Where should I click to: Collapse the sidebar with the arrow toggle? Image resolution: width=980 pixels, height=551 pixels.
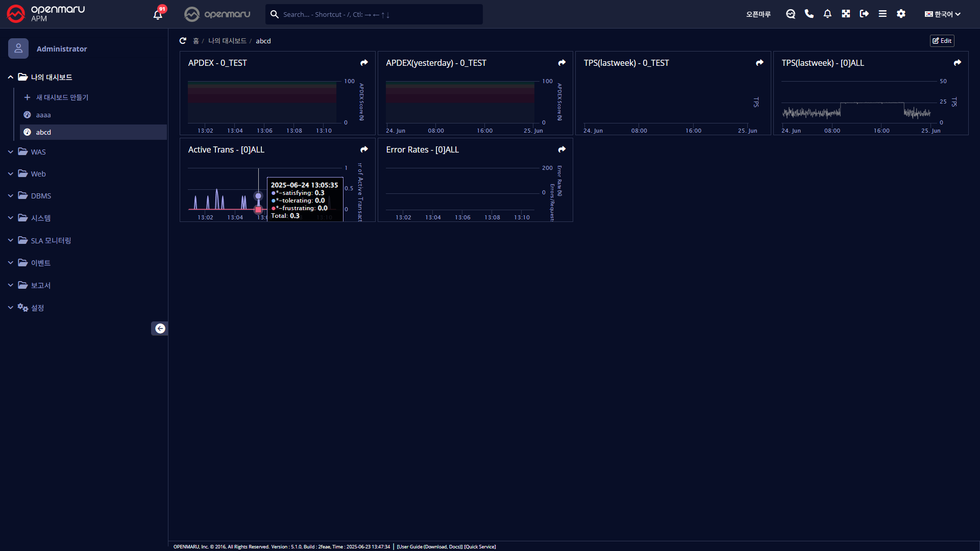click(x=160, y=329)
